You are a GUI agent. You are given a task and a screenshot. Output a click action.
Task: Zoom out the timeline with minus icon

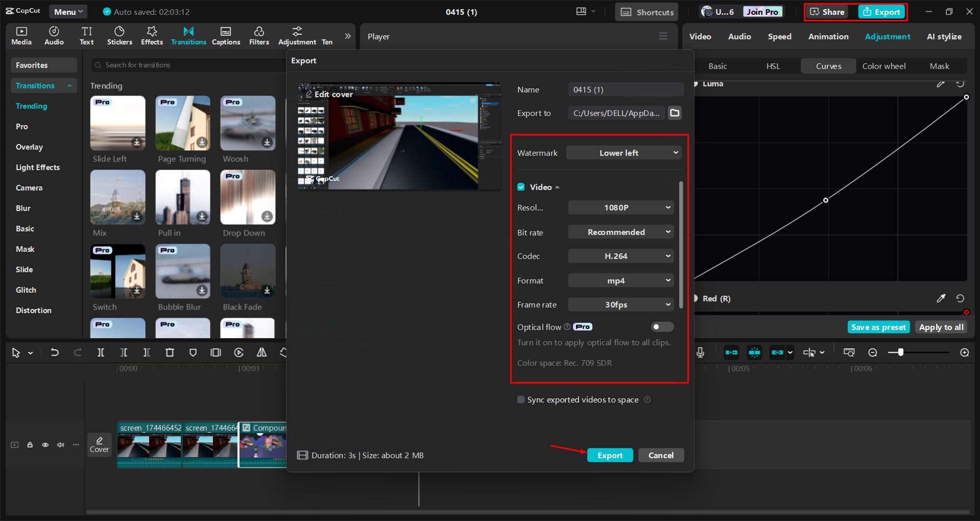coord(873,352)
